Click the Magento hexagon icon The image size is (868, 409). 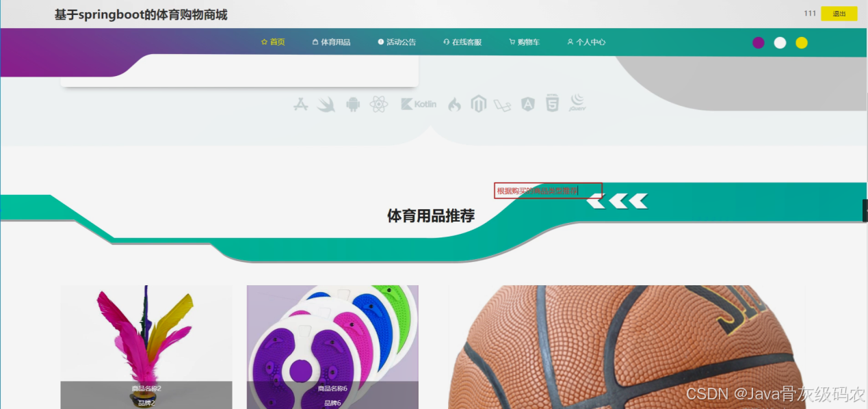pos(478,104)
